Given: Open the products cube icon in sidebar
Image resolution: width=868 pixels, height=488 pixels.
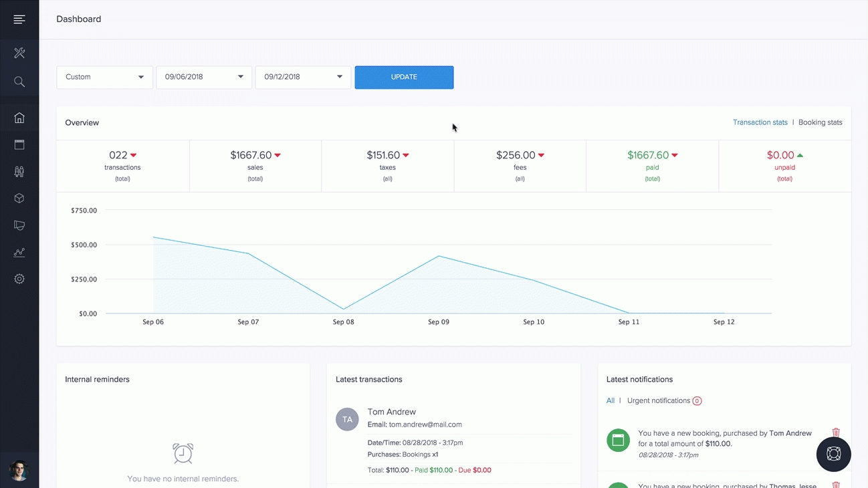Looking at the screenshot, I should [x=19, y=199].
